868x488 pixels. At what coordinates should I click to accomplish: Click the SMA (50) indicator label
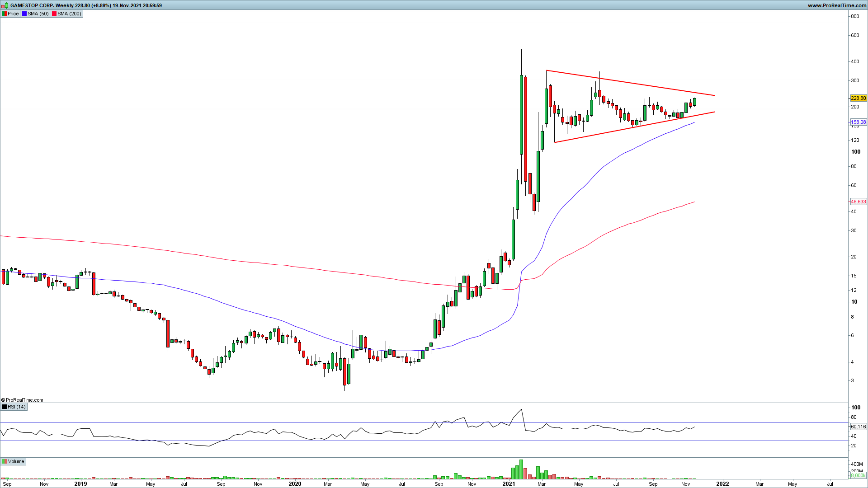pyautogui.click(x=38, y=14)
